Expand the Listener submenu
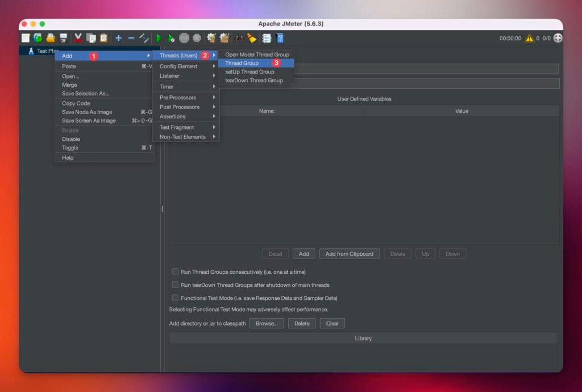Viewport: 582px width, 392px height. (186, 76)
